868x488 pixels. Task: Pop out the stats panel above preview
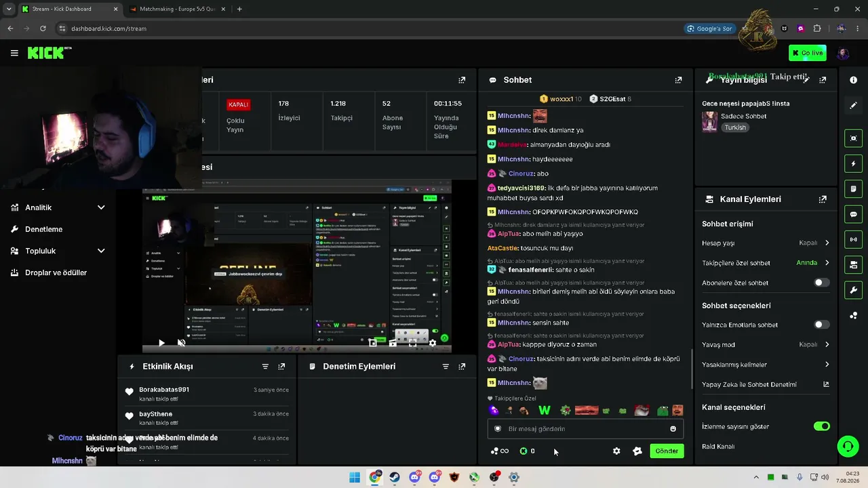pos(462,80)
